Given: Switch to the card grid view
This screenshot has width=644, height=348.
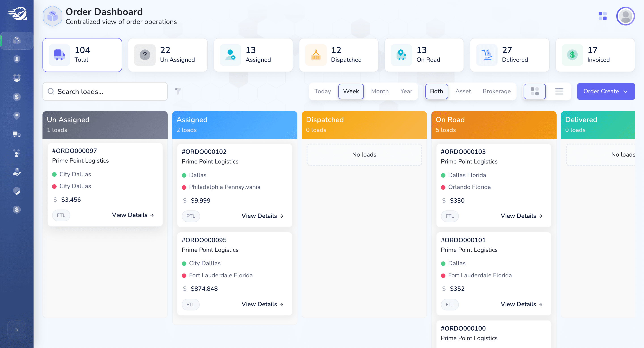Looking at the screenshot, I should (x=534, y=91).
